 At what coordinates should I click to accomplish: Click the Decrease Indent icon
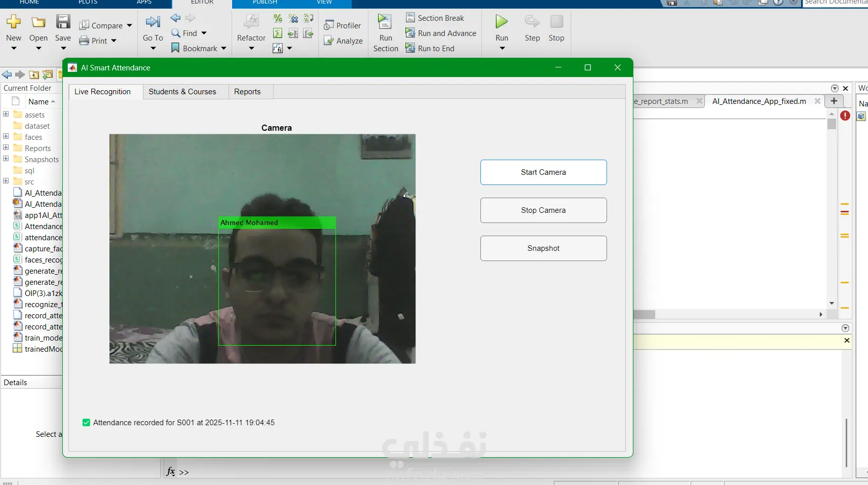tap(308, 33)
